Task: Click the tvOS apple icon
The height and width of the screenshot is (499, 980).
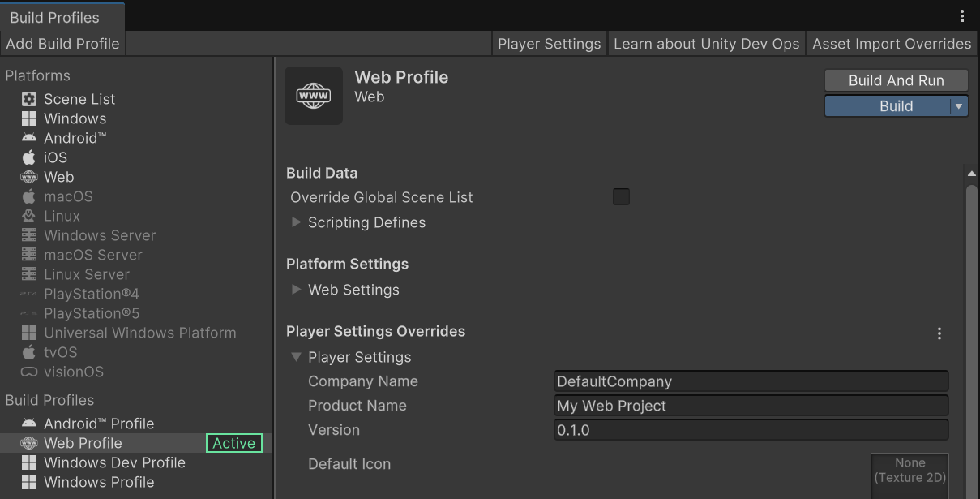Action: point(29,352)
